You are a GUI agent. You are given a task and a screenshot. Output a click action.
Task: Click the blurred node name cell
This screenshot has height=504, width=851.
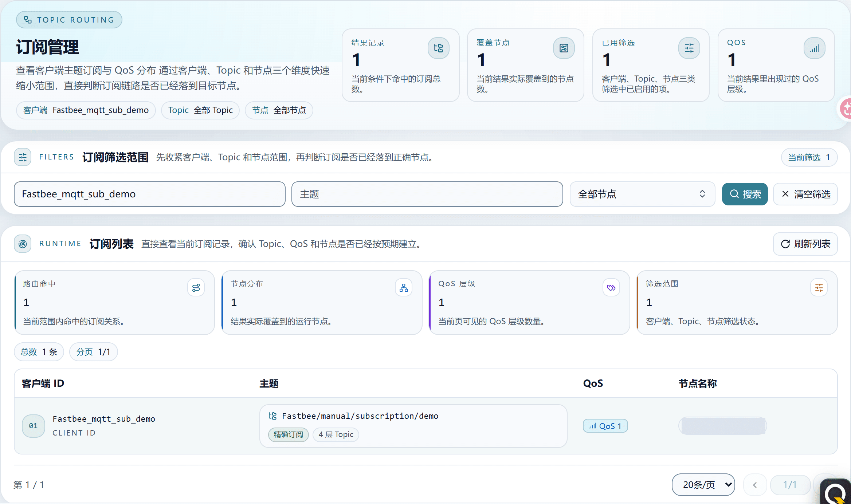[x=723, y=426]
